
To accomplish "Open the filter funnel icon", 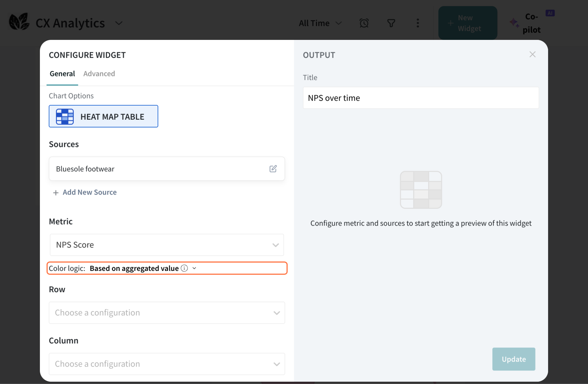I will (391, 23).
